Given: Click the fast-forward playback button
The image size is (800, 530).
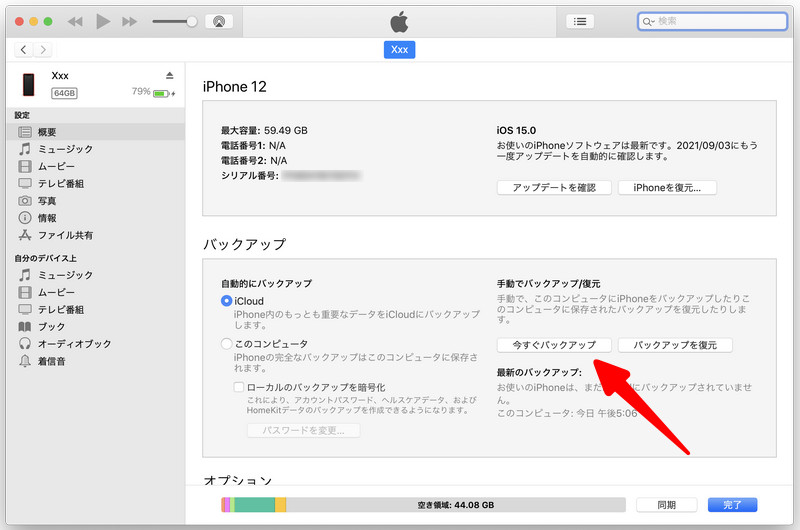Looking at the screenshot, I should [x=130, y=21].
